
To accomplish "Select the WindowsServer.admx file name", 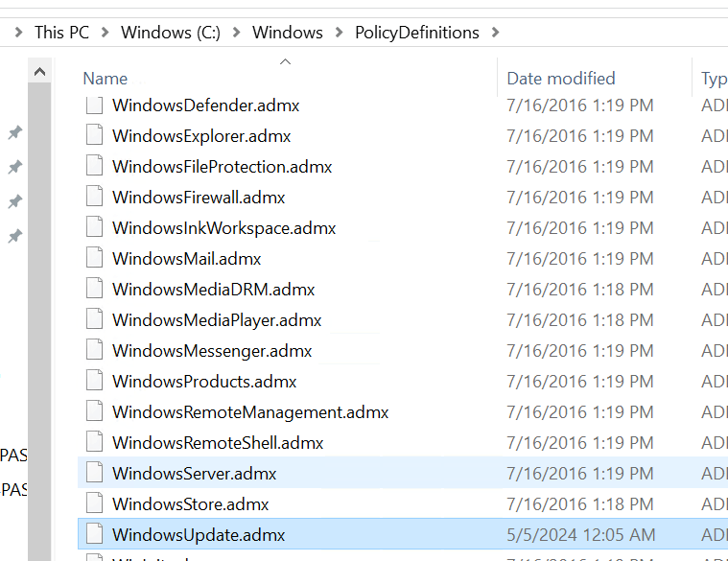I will pyautogui.click(x=194, y=473).
